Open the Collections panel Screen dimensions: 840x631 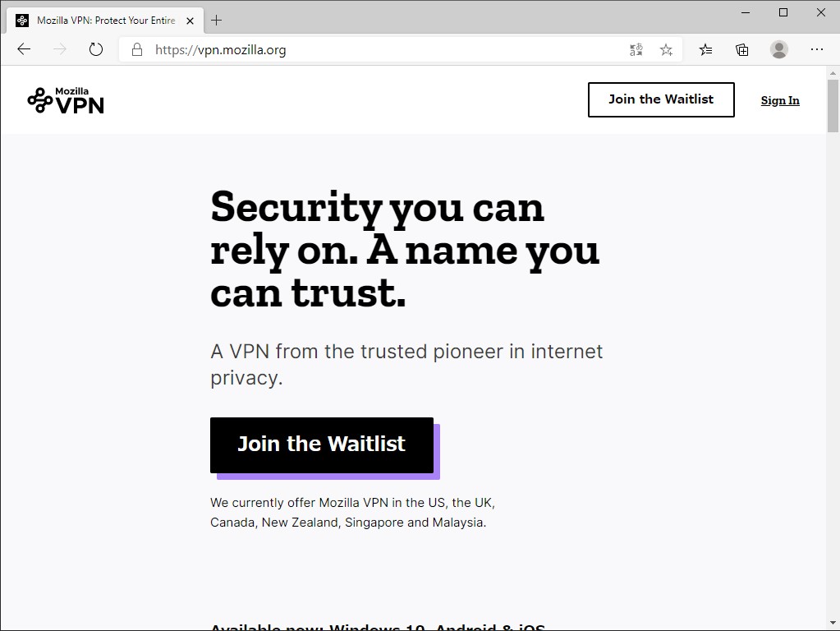pyautogui.click(x=741, y=49)
